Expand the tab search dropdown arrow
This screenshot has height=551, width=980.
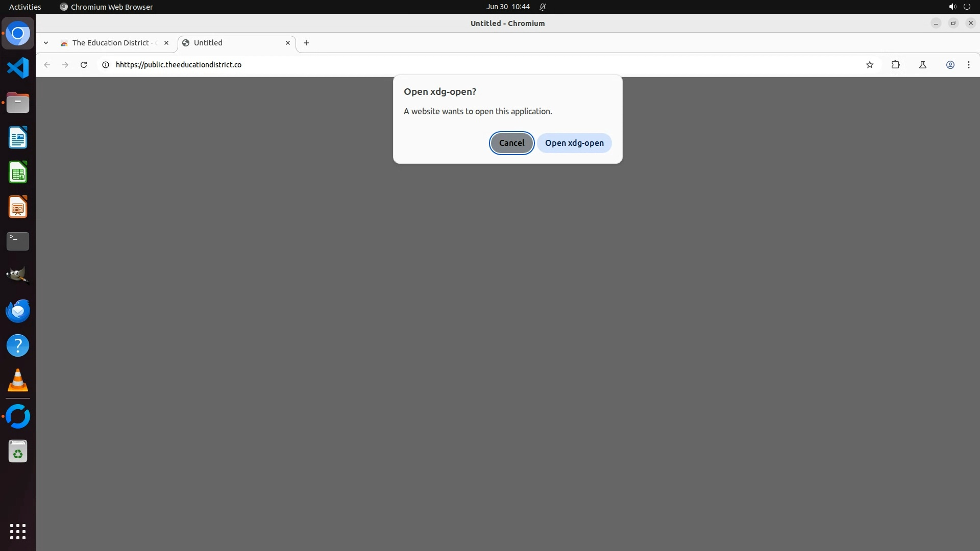click(x=46, y=43)
